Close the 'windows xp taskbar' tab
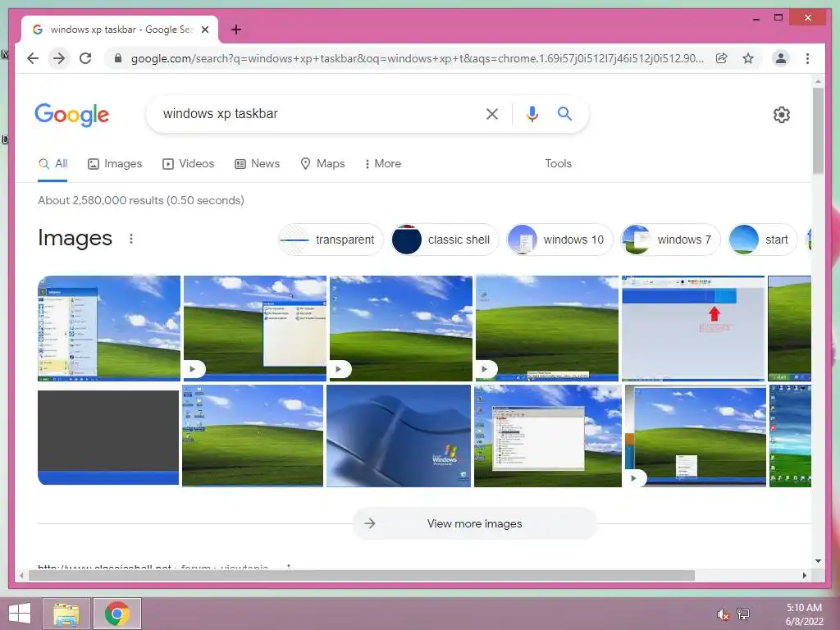Screen dimensions: 840x630 (205, 30)
